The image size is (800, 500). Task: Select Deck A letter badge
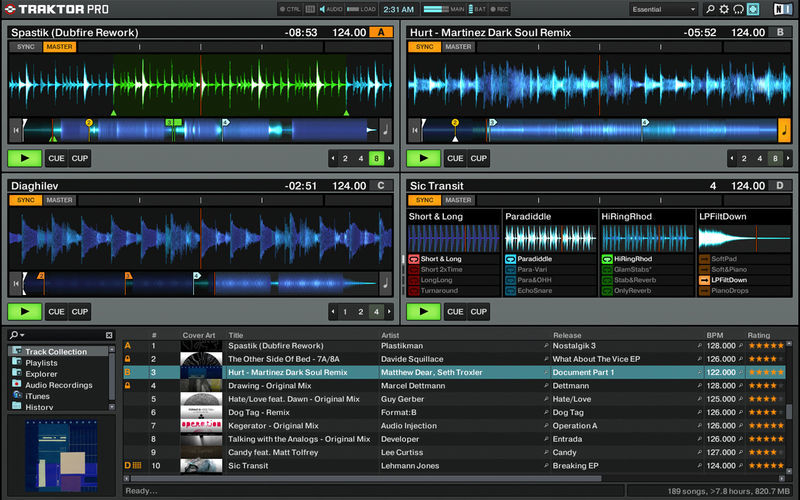tap(381, 32)
